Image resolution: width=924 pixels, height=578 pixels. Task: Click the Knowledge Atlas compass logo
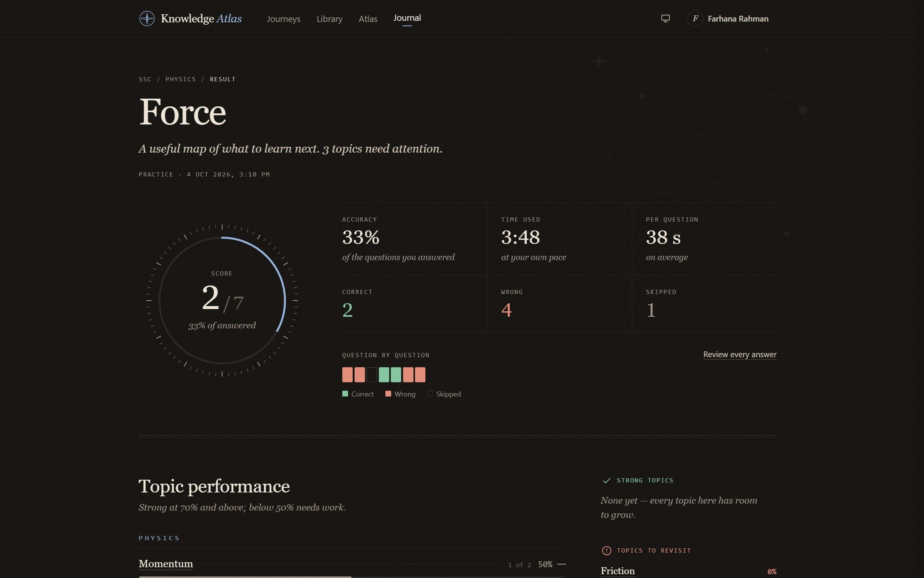tap(147, 18)
